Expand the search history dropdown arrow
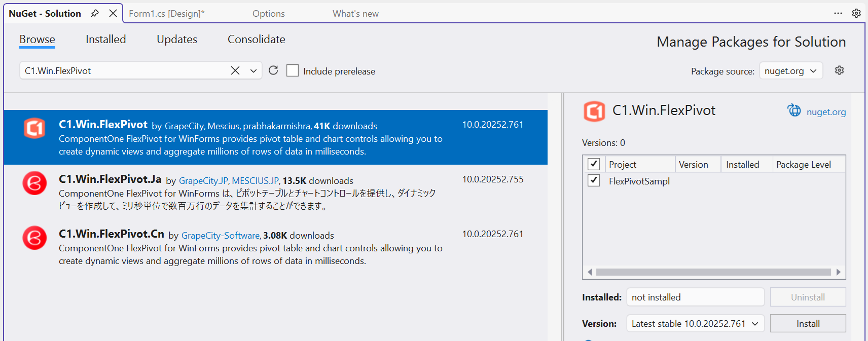The height and width of the screenshot is (341, 868). click(x=254, y=71)
